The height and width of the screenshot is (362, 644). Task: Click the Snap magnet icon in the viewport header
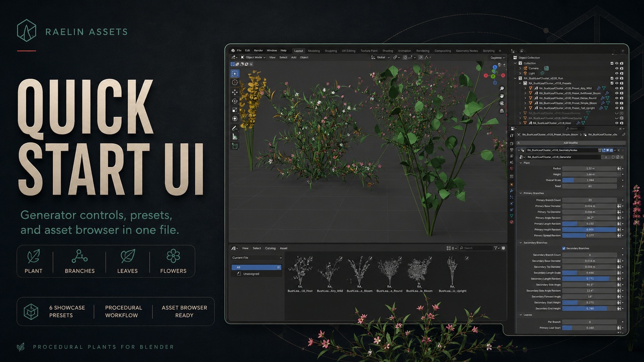coord(406,57)
